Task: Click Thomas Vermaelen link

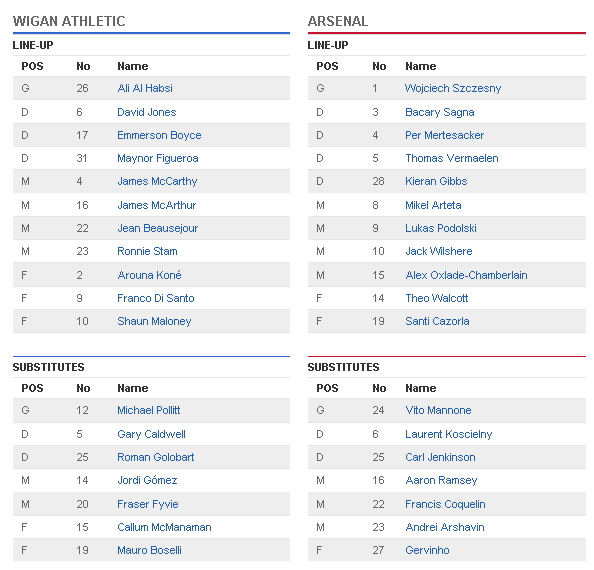Action: tap(452, 158)
